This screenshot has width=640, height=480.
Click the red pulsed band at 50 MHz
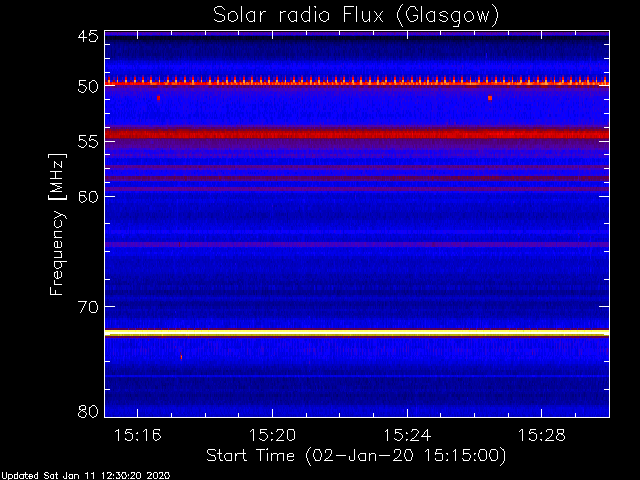click(357, 82)
